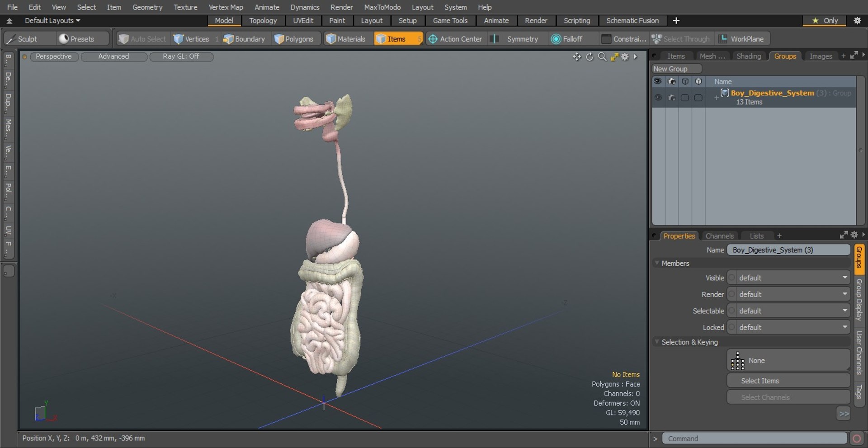Toggle visibility eye for Boy_Digestive_System group
This screenshot has height=448, width=868.
coord(658,98)
